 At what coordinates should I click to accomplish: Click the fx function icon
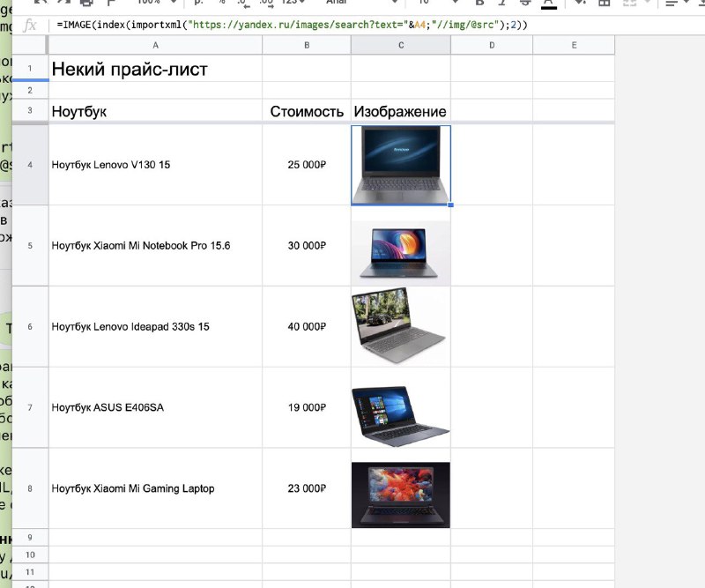point(30,26)
